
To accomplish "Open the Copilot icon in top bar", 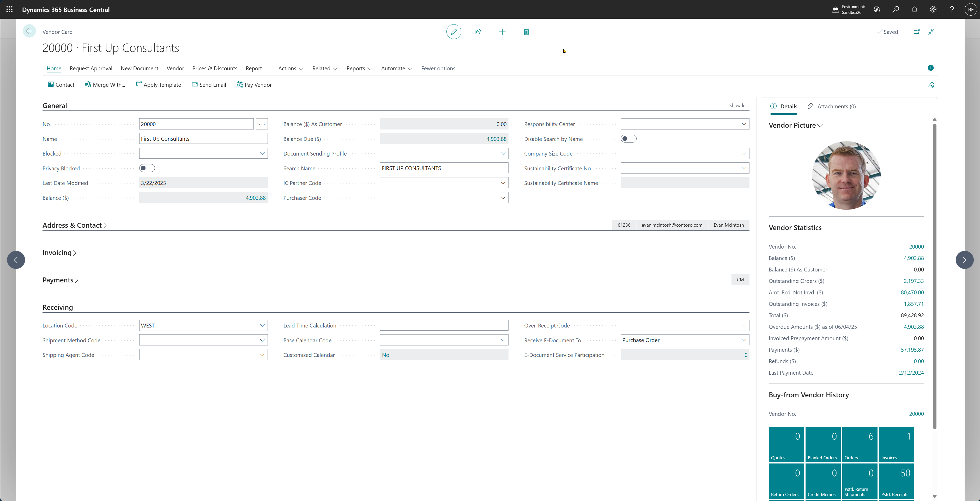I will (x=876, y=9).
